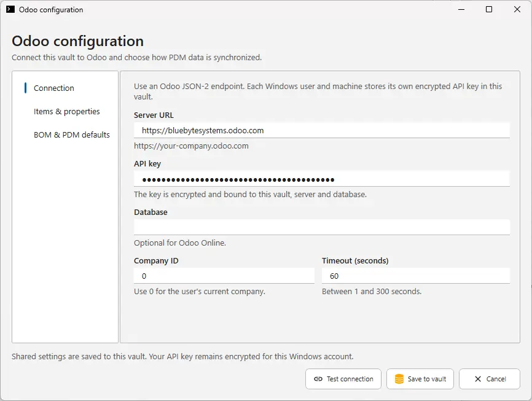Click the 'API key' field label
This screenshot has height=401, width=532.
[x=147, y=164]
